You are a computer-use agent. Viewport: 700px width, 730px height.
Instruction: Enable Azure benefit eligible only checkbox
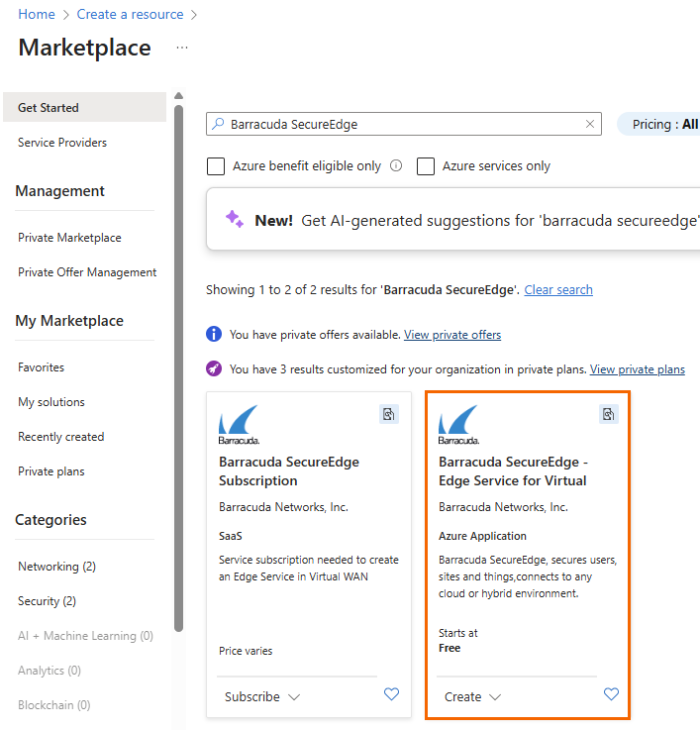point(216,166)
